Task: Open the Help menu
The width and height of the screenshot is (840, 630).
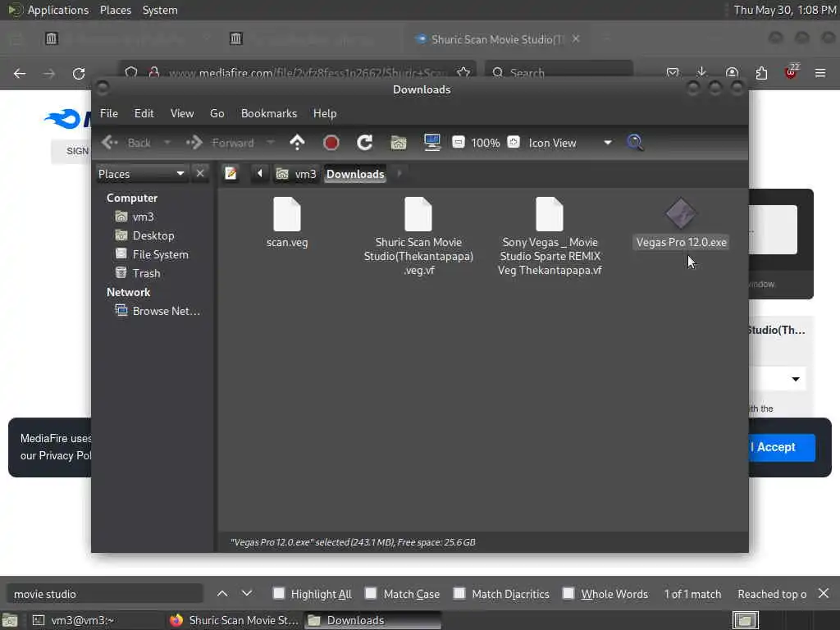Action: (x=325, y=113)
